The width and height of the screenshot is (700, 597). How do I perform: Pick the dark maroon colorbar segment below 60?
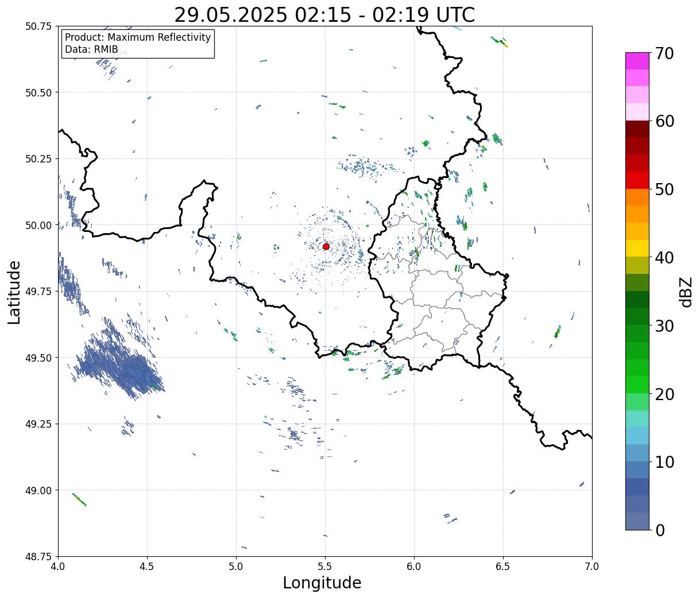point(637,129)
